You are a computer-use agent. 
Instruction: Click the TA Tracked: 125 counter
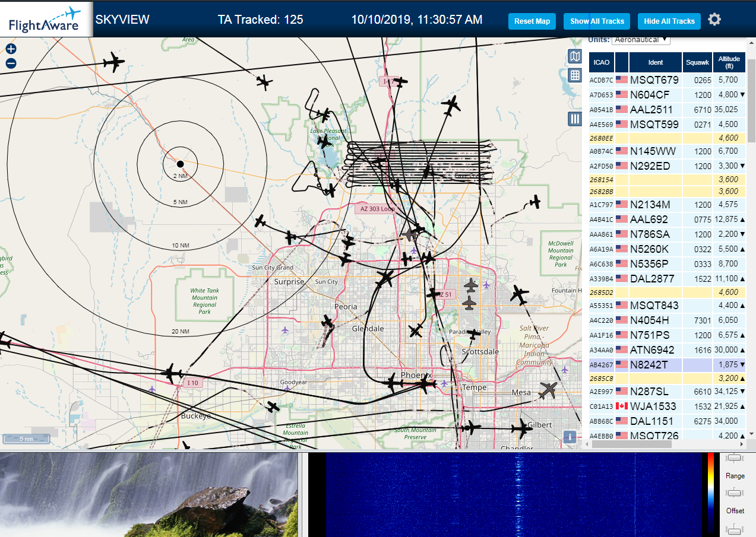[x=260, y=20]
